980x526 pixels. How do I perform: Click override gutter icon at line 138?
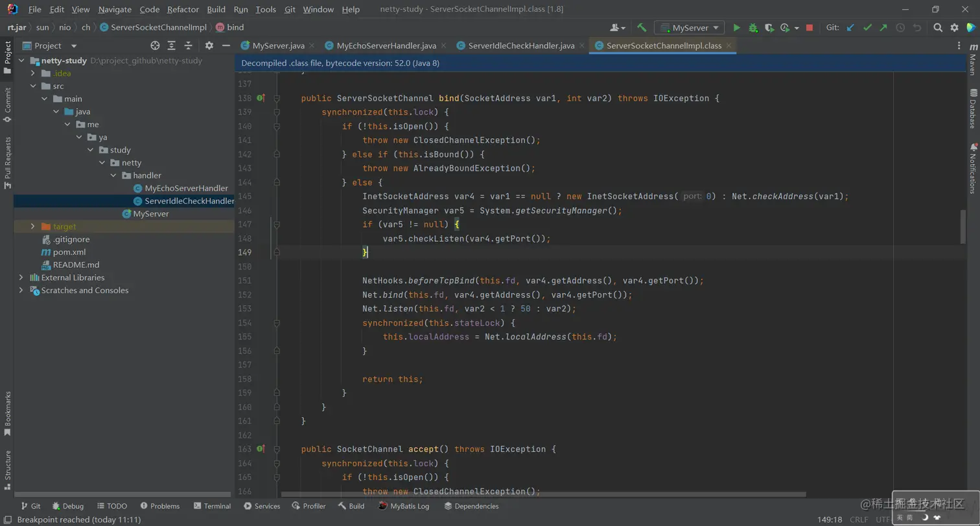261,98
